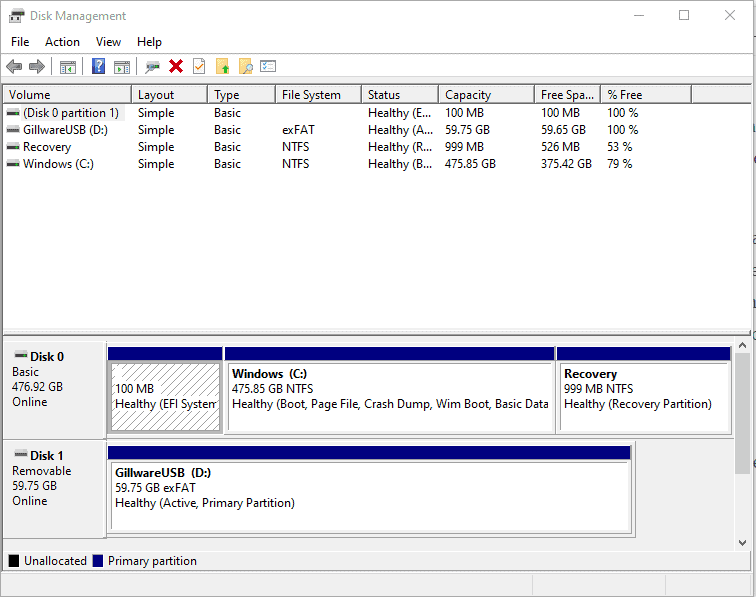Image resolution: width=756 pixels, height=597 pixels.
Task: Click the Back arrow in the toolbar
Action: coord(14,66)
